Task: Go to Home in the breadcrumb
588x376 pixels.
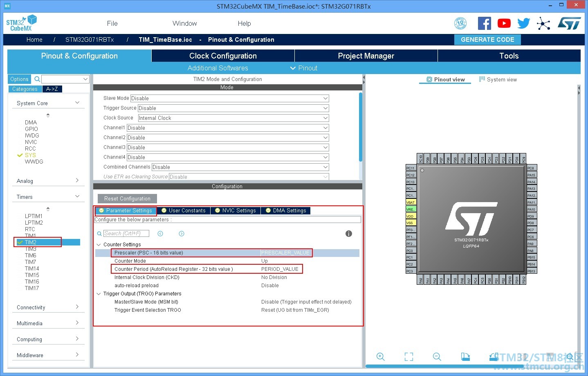Action: click(x=34, y=40)
